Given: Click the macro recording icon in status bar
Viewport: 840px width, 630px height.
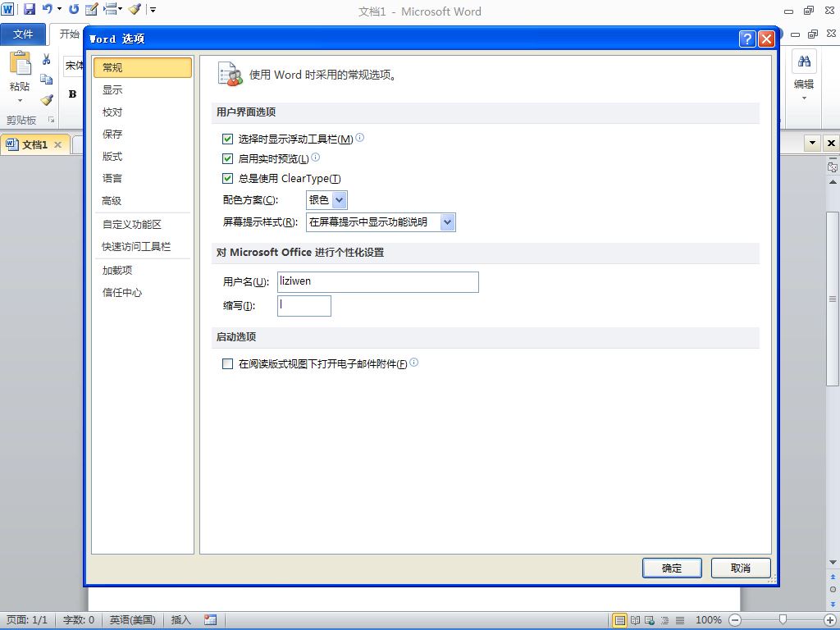Looking at the screenshot, I should (211, 620).
